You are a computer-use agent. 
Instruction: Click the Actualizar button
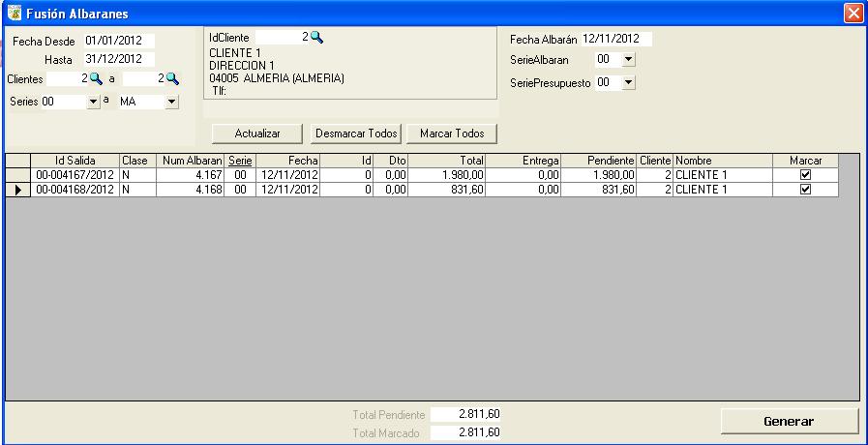[257, 133]
